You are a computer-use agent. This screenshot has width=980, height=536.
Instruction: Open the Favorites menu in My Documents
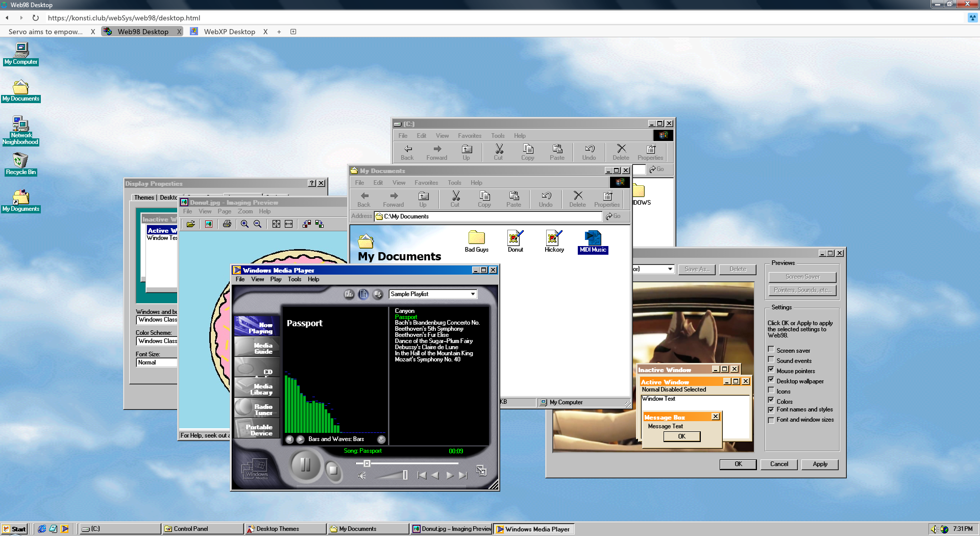[x=426, y=183]
